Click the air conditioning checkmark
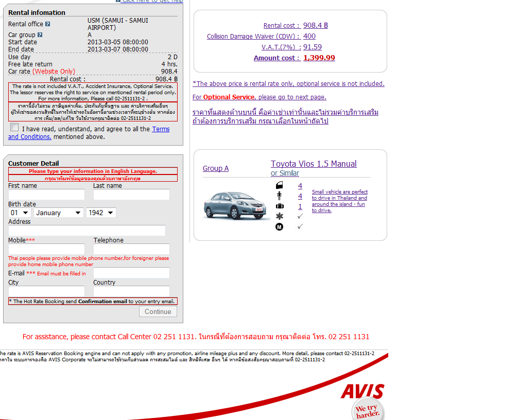This screenshot has width=519, height=420. pos(300,216)
